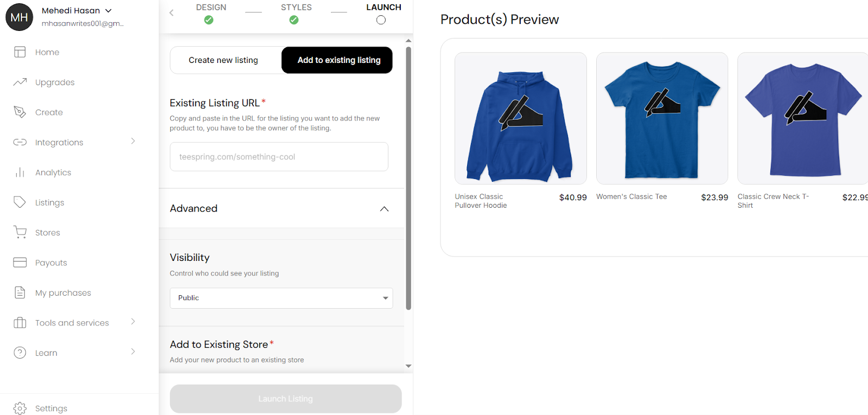Click the My purchases document icon
The height and width of the screenshot is (415, 868).
click(20, 292)
